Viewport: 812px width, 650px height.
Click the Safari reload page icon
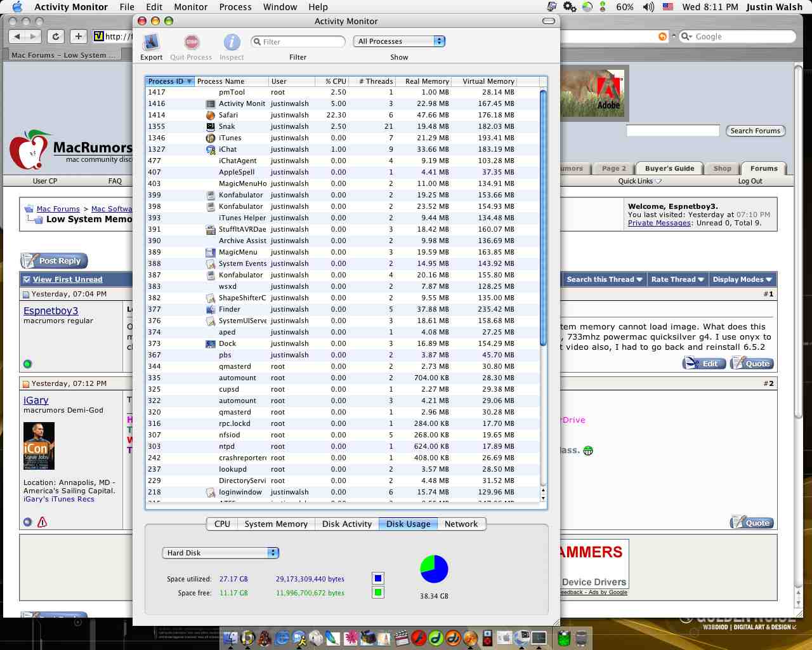tap(56, 37)
